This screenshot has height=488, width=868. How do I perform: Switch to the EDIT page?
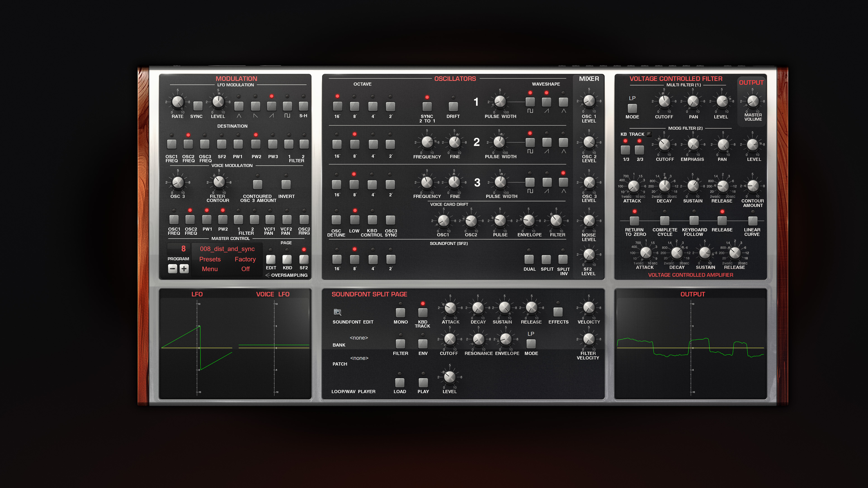(x=271, y=259)
